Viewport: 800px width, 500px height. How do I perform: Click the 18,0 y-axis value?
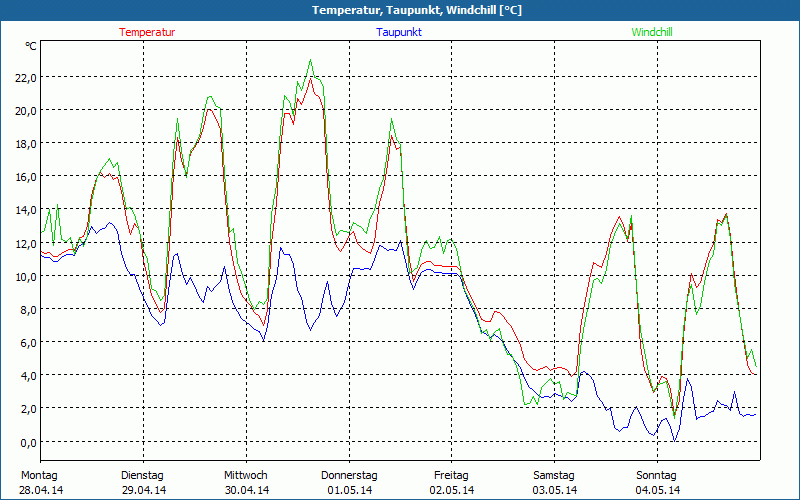pos(26,144)
